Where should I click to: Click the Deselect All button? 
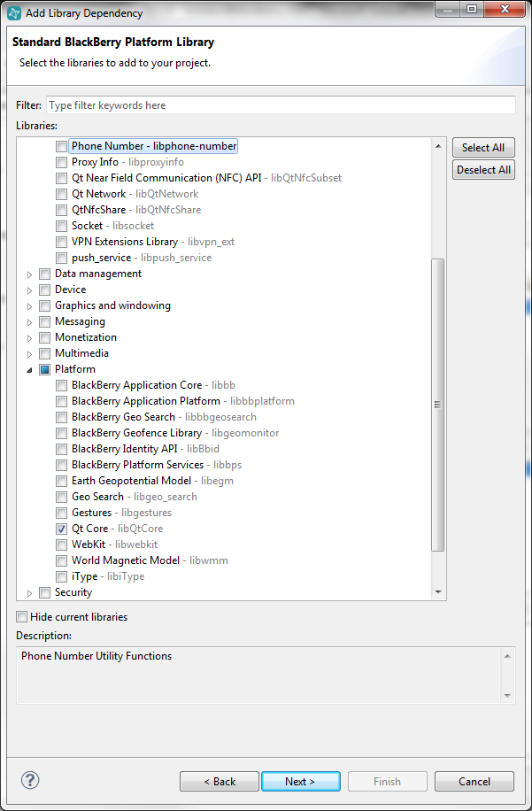[x=483, y=170]
